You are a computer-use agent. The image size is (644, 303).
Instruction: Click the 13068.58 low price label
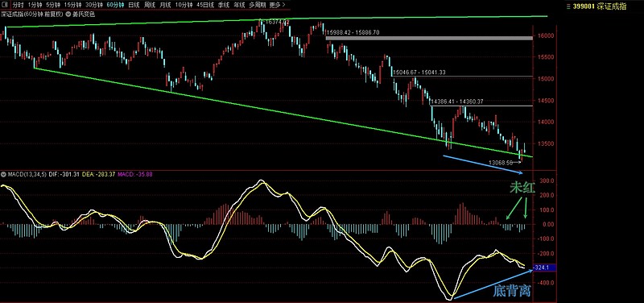tap(501, 163)
